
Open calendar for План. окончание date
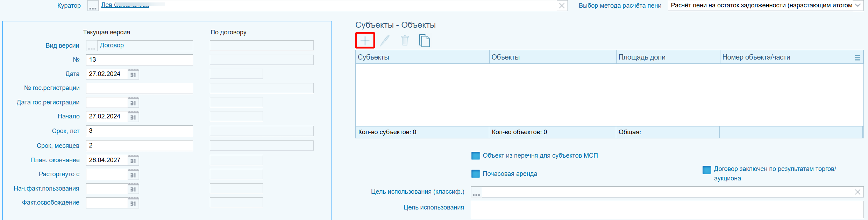[133, 160]
